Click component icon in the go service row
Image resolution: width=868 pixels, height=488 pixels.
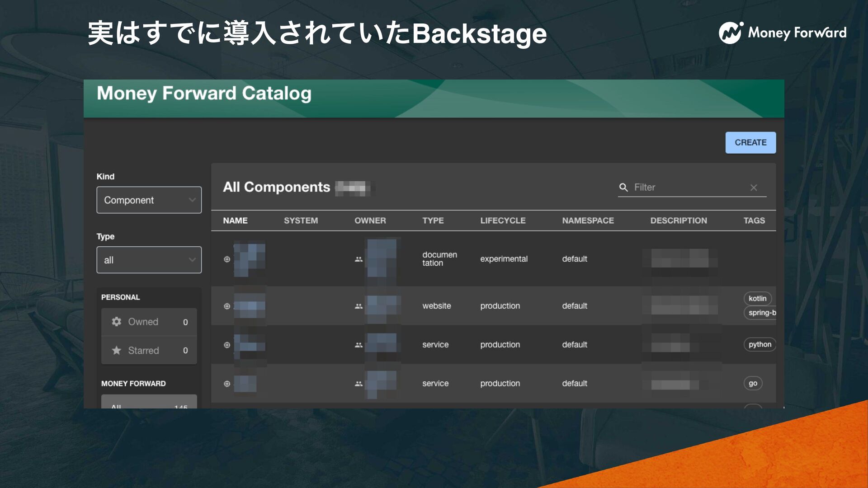coord(227,384)
